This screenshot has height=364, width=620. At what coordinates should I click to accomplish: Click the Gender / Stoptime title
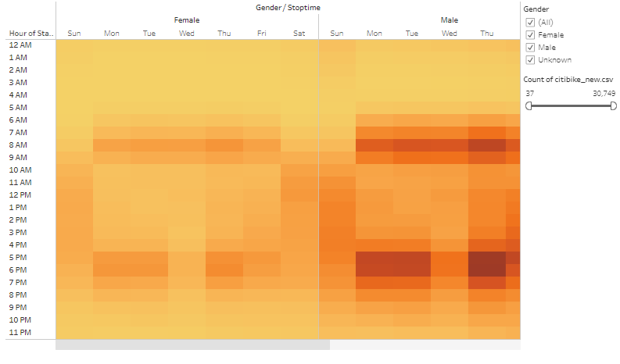(x=288, y=8)
